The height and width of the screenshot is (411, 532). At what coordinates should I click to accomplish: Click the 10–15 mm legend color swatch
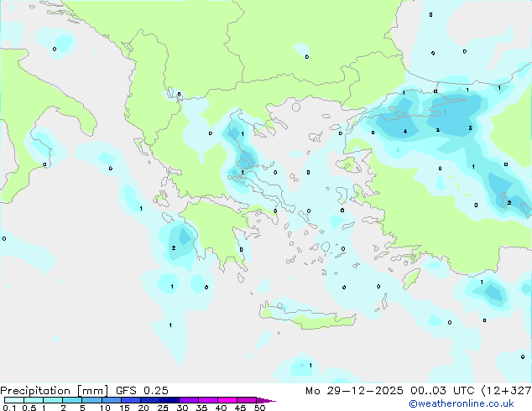point(112,400)
